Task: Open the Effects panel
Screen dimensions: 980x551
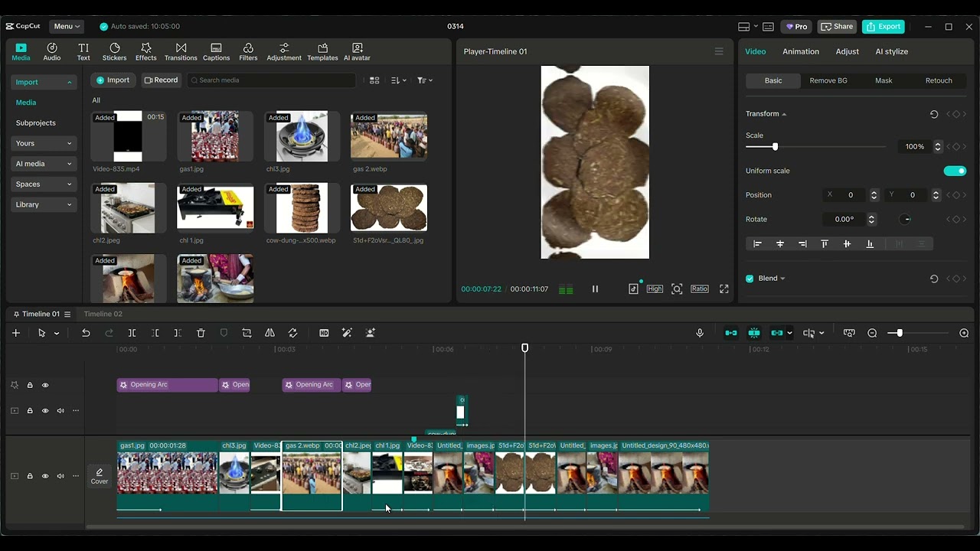Action: (146, 52)
